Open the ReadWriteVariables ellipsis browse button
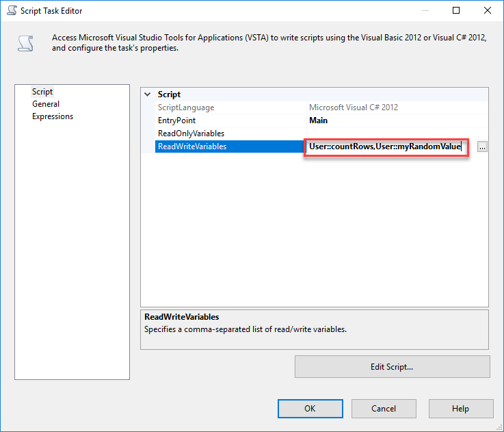This screenshot has width=504, height=432. tap(482, 147)
